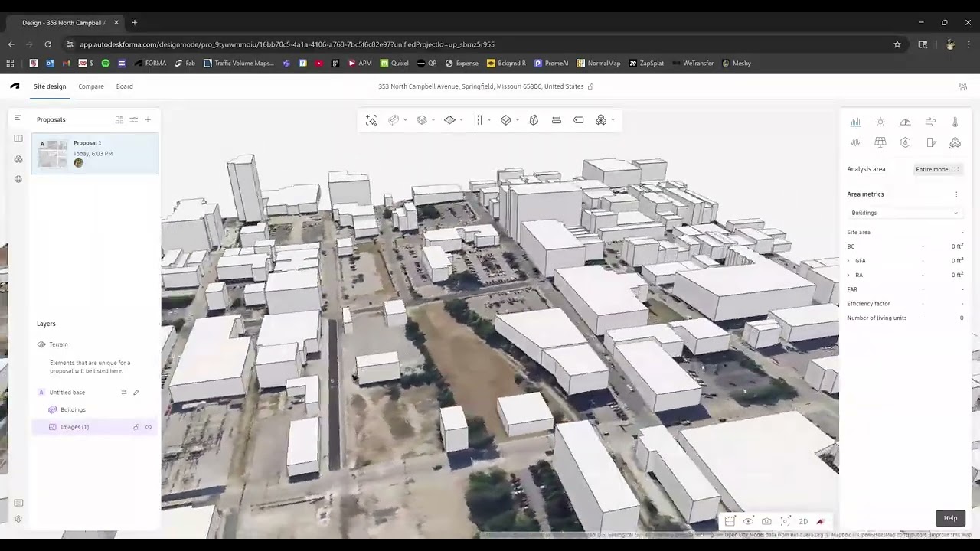Select the surface/zone diamond tool icon
Viewport: 980px width, 551px height.
pyautogui.click(x=449, y=120)
